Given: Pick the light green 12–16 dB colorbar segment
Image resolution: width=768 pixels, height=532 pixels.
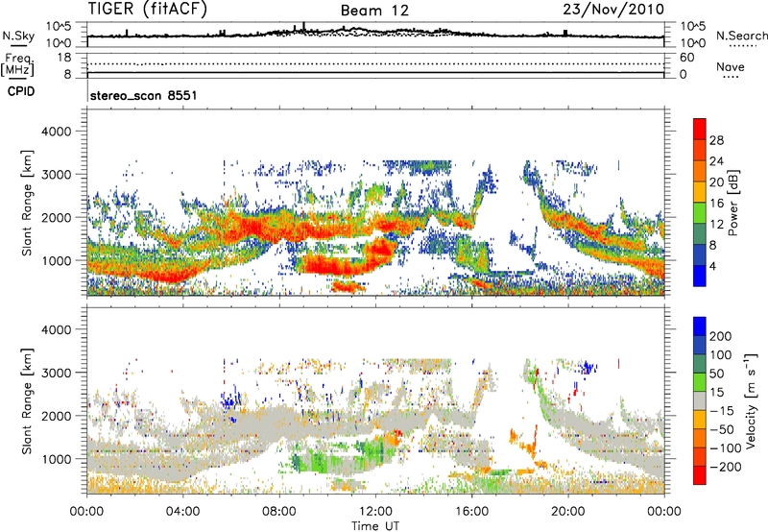Looking at the screenshot, I should 700,213.
